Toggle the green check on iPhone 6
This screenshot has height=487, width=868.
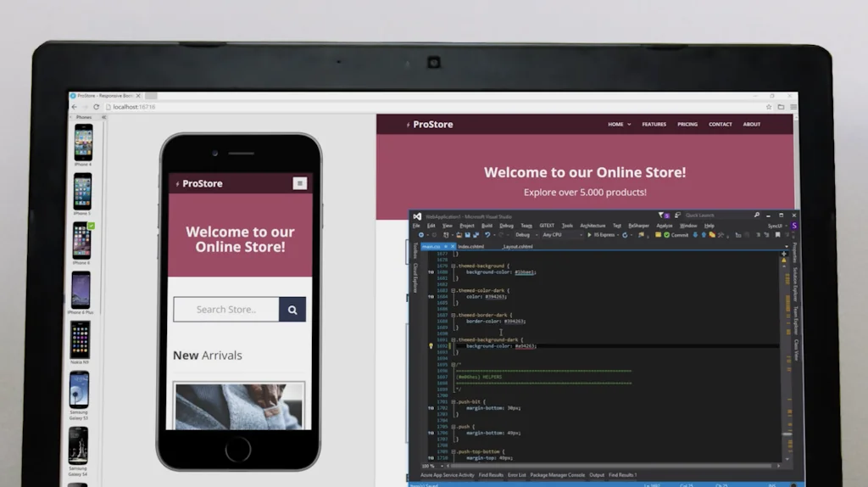(92, 226)
